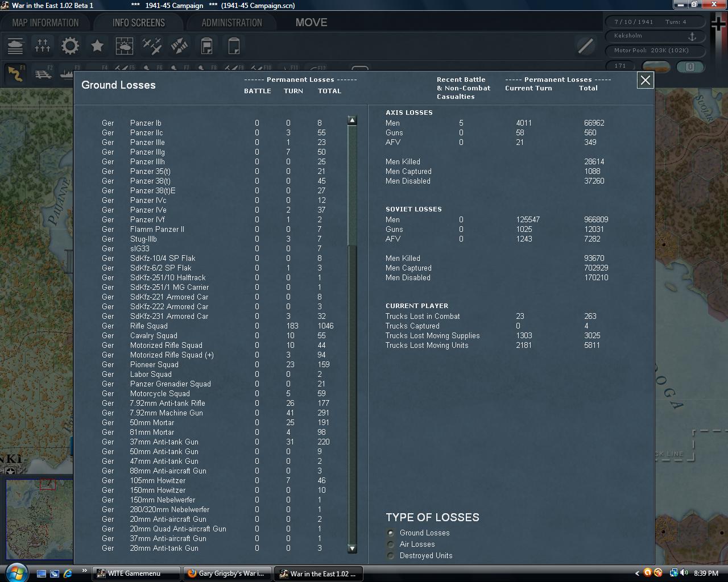
Task: Click the network icon in the system tray
Action: point(673,573)
